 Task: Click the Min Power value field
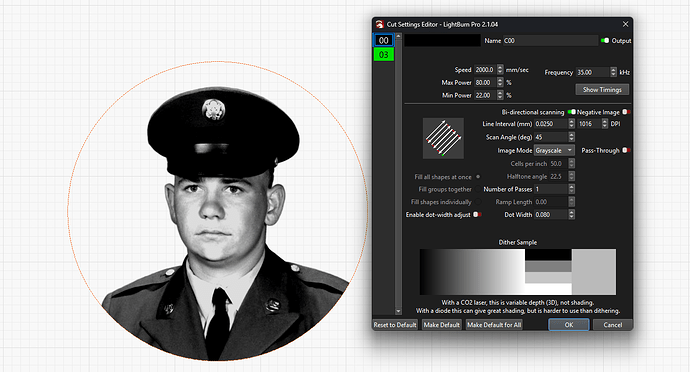[485, 95]
